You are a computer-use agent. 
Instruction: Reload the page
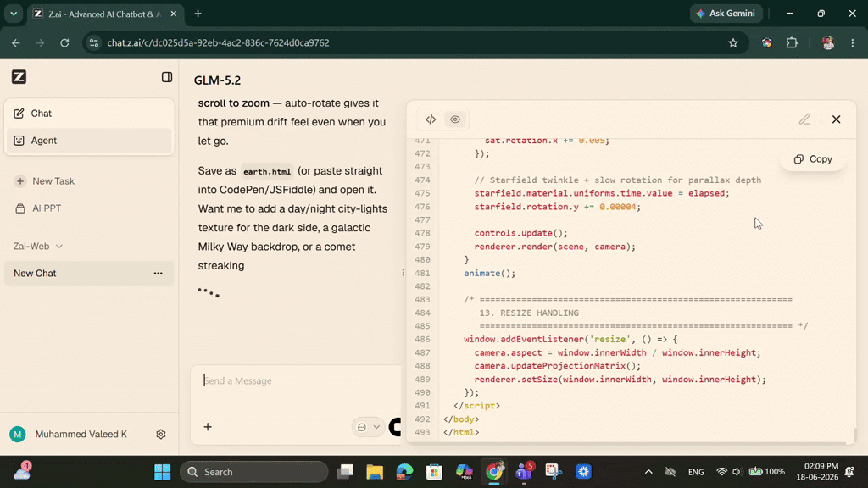[x=64, y=42]
